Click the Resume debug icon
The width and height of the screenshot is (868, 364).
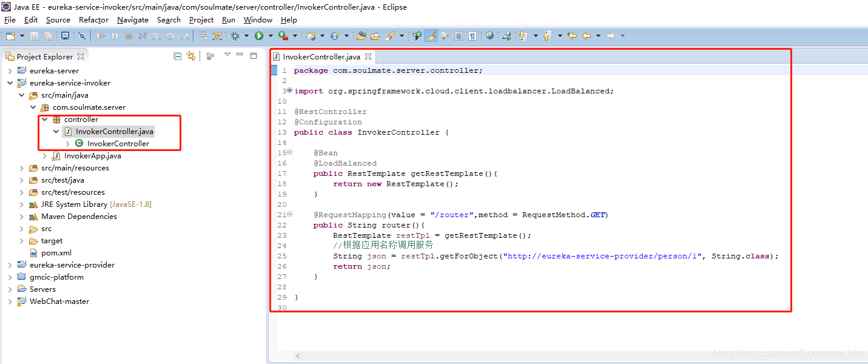click(101, 36)
